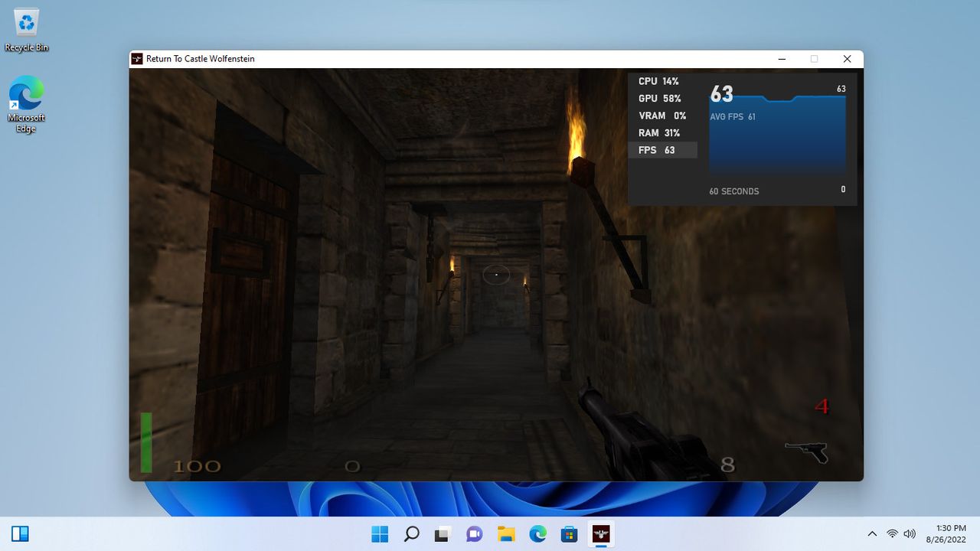Viewport: 980px width, 551px height.
Task: Select the VRAM 0% performance metric
Action: pyautogui.click(x=662, y=116)
